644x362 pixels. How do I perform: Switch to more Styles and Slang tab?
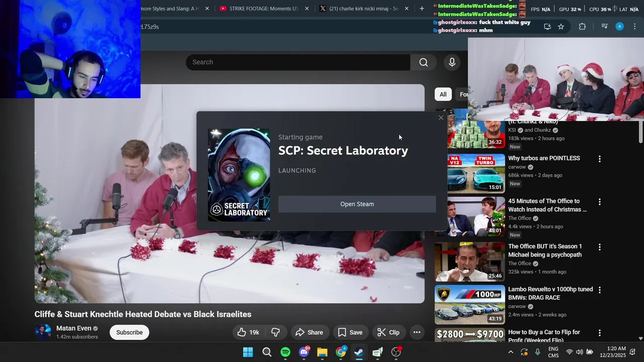tap(170, 9)
